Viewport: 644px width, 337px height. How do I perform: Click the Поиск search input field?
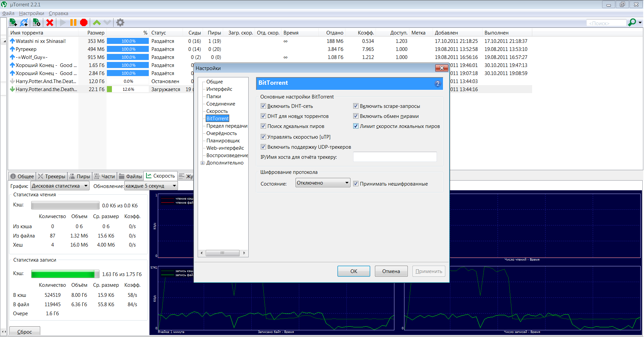click(x=606, y=23)
